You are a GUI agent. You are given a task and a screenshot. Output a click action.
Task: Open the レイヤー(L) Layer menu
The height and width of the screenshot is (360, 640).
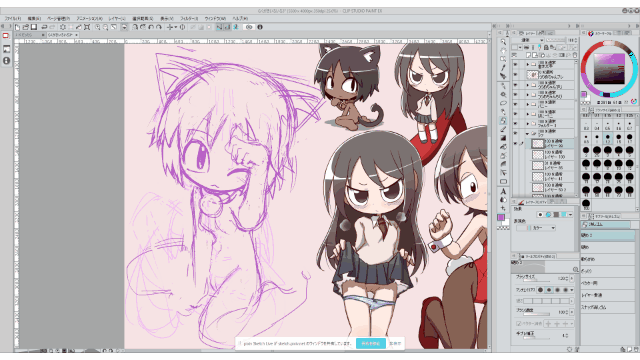tap(117, 18)
